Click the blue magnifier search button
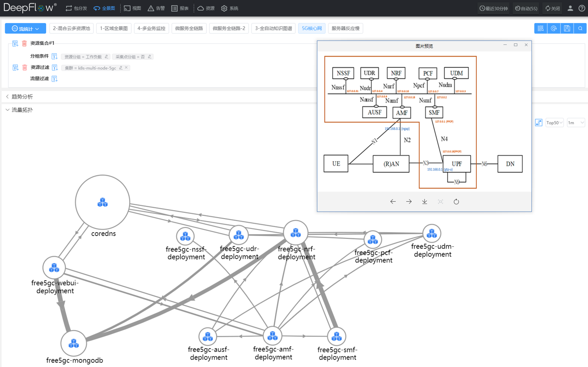This screenshot has width=588, height=367. [580, 29]
